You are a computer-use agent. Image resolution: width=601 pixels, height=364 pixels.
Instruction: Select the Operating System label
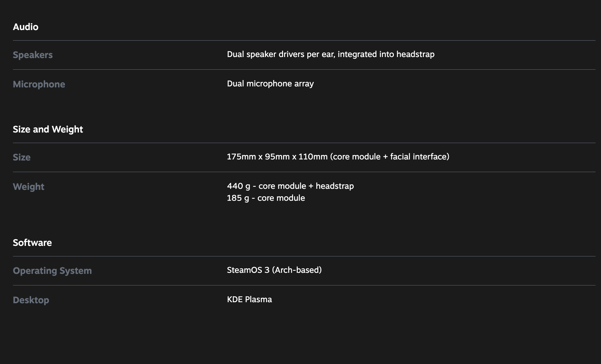(x=52, y=271)
